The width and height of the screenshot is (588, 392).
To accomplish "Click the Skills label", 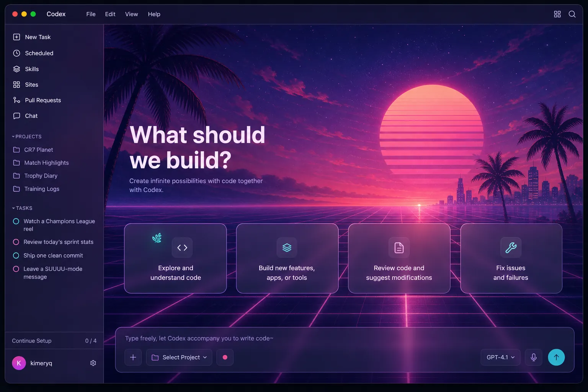I will pyautogui.click(x=32, y=69).
